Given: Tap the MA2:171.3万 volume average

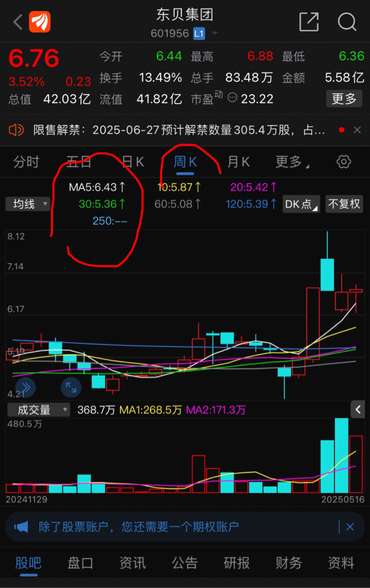Looking at the screenshot, I should tap(216, 410).
